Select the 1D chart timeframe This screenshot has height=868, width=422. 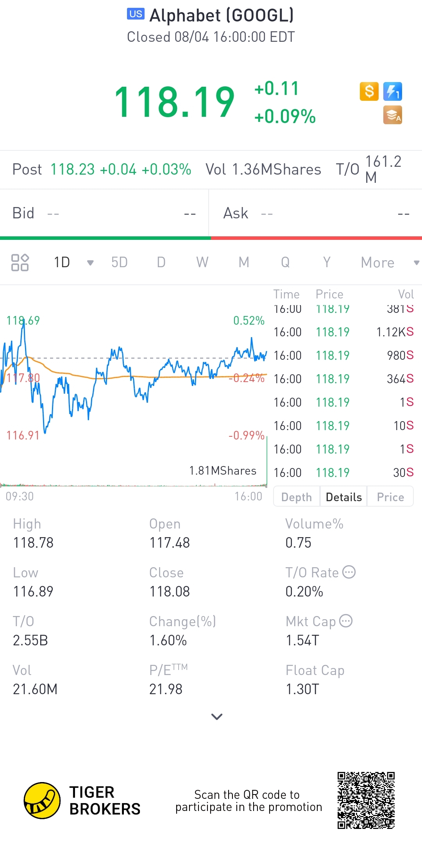pos(62,263)
